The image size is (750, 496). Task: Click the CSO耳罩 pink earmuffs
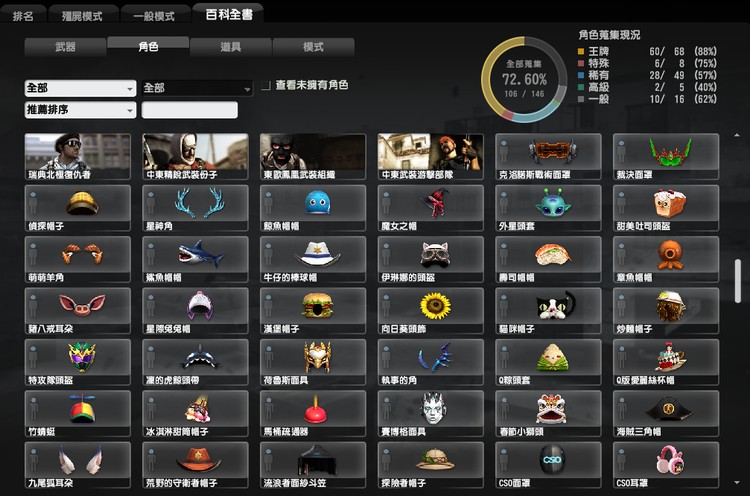tap(666, 465)
